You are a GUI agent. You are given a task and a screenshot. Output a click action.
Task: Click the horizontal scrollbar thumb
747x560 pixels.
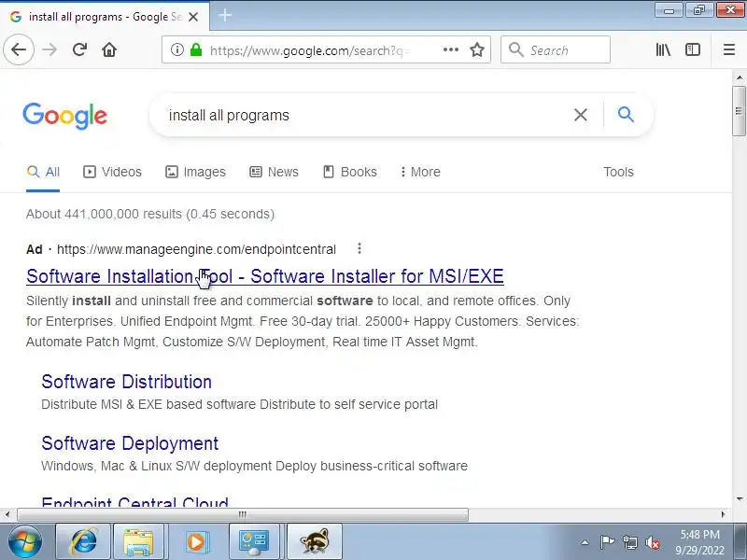coord(243,514)
